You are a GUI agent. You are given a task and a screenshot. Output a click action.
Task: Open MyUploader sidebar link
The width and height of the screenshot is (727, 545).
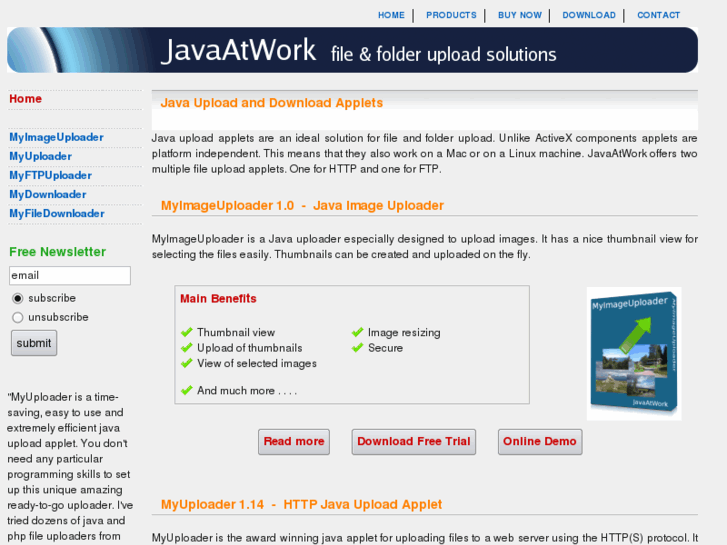pos(40,156)
